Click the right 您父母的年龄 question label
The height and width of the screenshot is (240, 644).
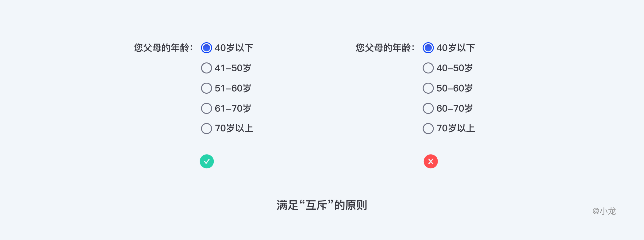[384, 47]
